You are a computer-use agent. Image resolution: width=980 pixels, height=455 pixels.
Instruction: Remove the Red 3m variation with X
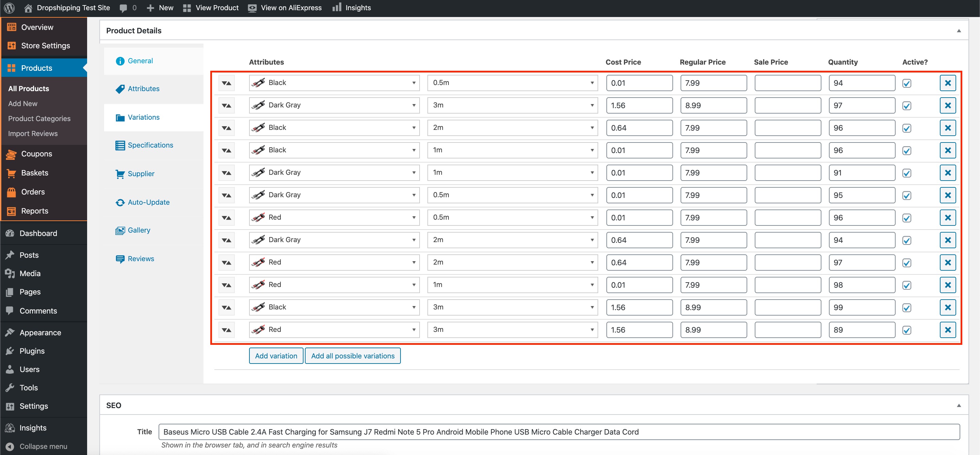947,330
